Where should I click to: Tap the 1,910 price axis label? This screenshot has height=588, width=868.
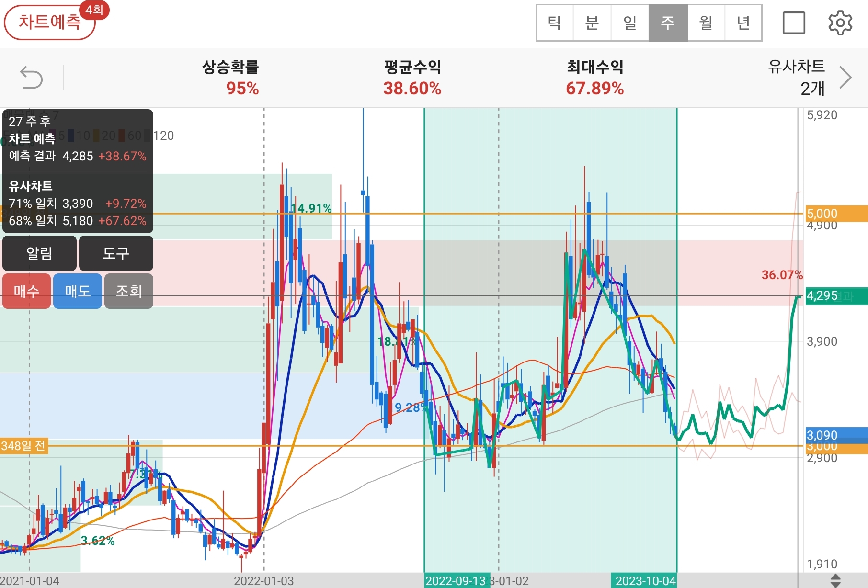pos(822,564)
